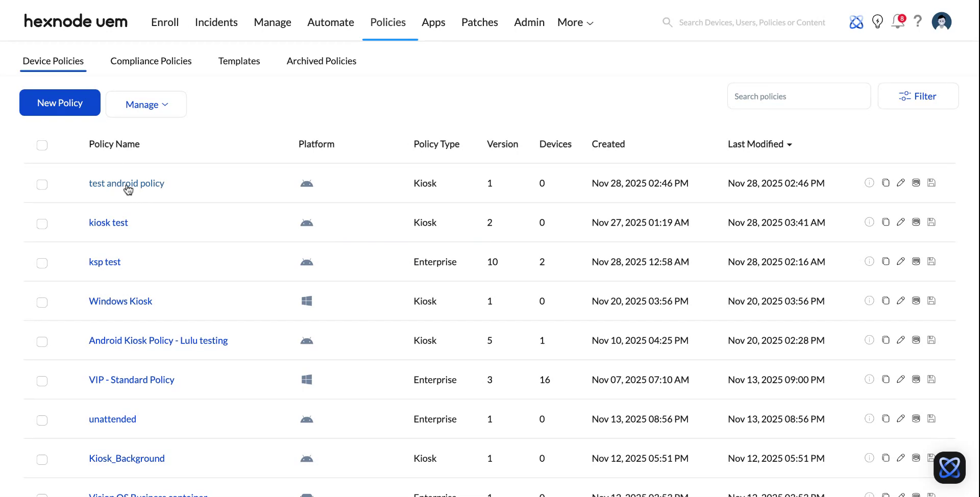The width and height of the screenshot is (980, 497).
Task: Click the Hexnode Genie icon in top bar
Action: click(856, 22)
